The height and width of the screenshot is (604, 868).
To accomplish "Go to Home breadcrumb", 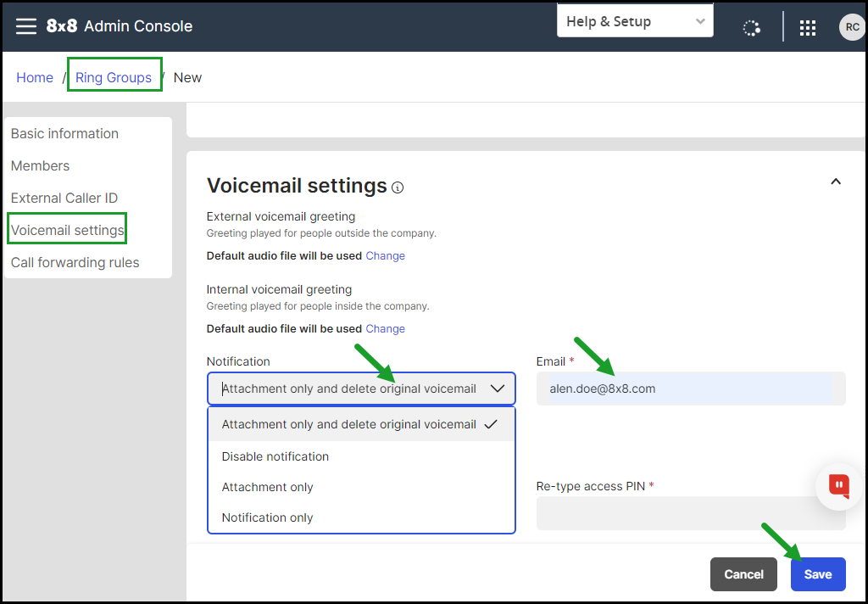I will [x=35, y=77].
